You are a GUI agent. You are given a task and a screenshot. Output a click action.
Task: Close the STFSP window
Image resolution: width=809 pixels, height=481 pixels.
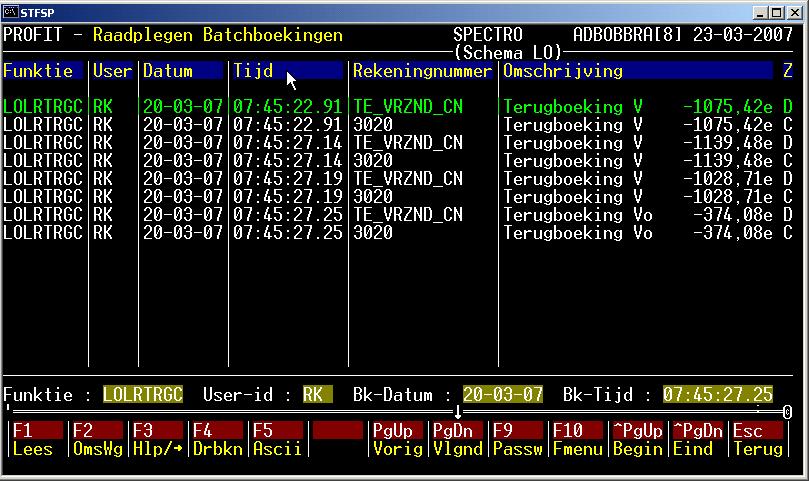(795, 12)
